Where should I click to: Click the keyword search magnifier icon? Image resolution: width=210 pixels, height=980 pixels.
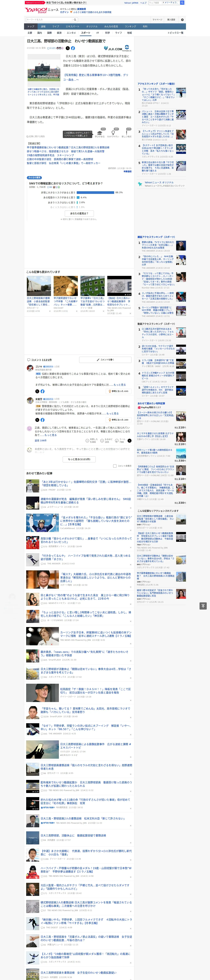tap(75, 19)
